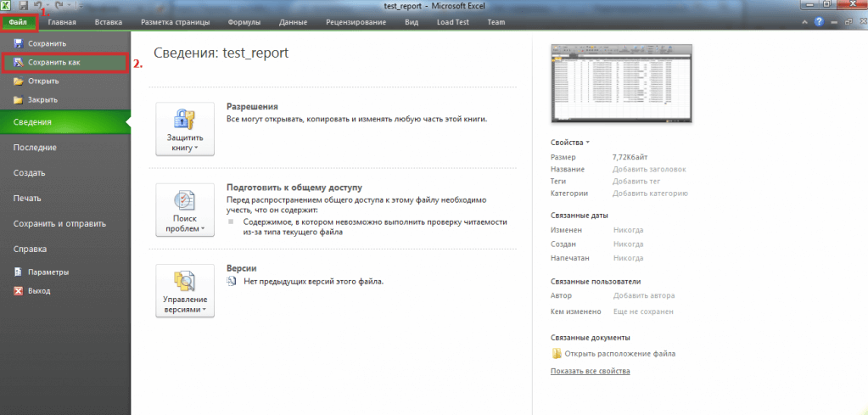This screenshot has height=415, width=868.
Task: Switch to the Данные ribbon tab
Action: tap(294, 22)
